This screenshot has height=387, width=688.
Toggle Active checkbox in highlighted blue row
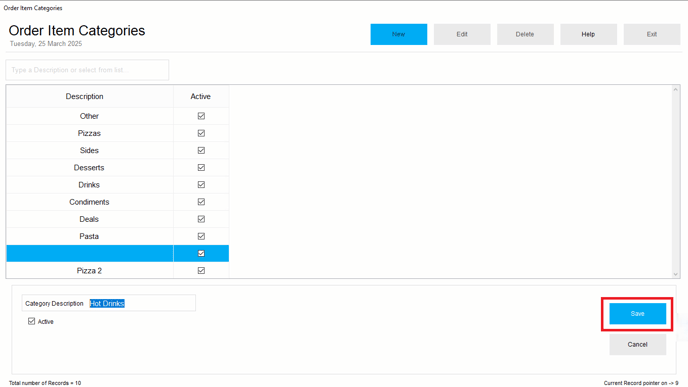pyautogui.click(x=201, y=253)
